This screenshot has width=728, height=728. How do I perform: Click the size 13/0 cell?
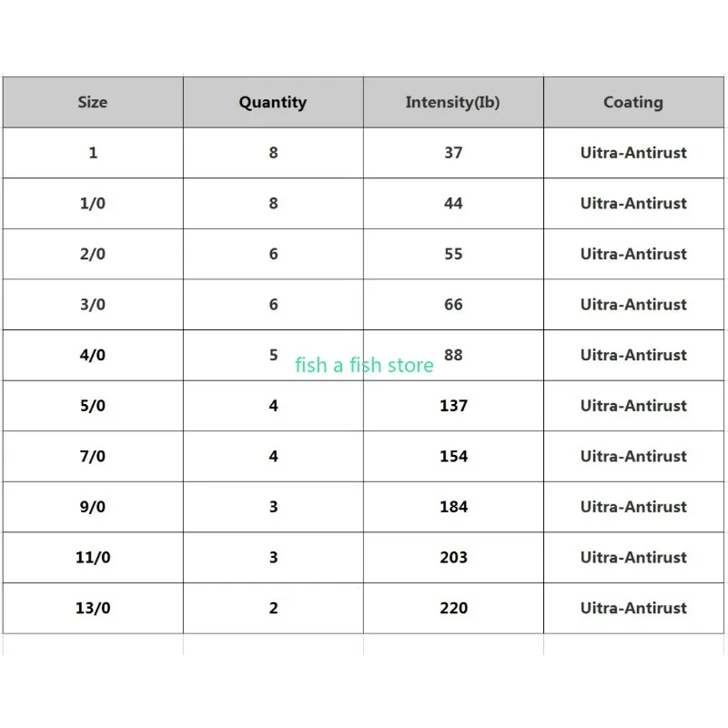tap(92, 609)
